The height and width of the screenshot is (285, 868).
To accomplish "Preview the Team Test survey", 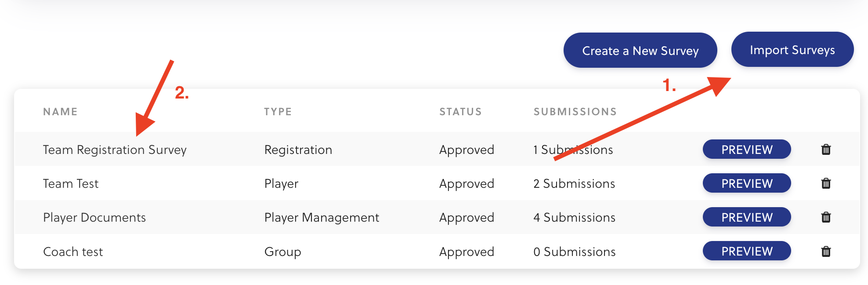I will click(x=746, y=183).
